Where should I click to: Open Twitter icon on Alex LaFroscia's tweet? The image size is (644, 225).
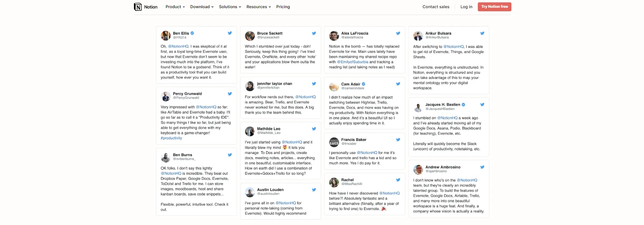coord(398,33)
